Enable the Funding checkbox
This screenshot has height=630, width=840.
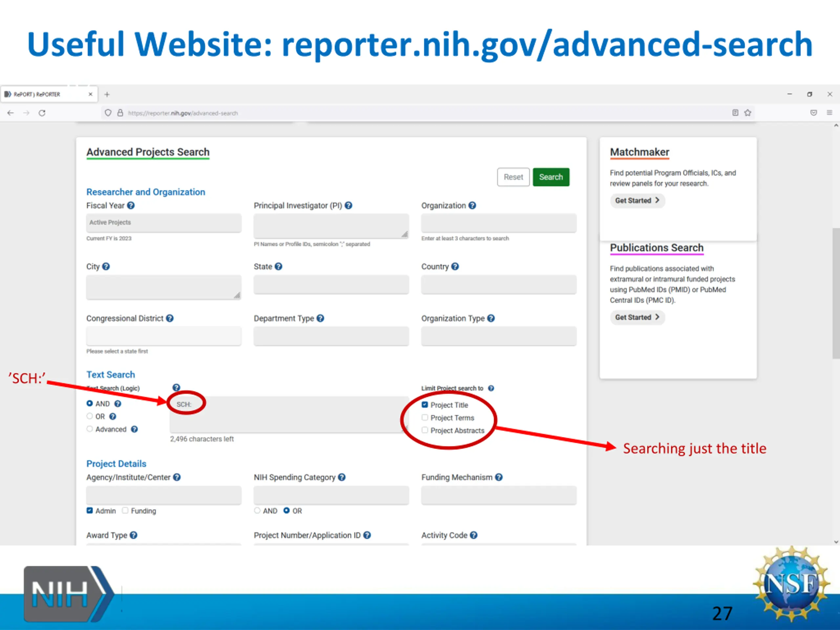pyautogui.click(x=125, y=510)
